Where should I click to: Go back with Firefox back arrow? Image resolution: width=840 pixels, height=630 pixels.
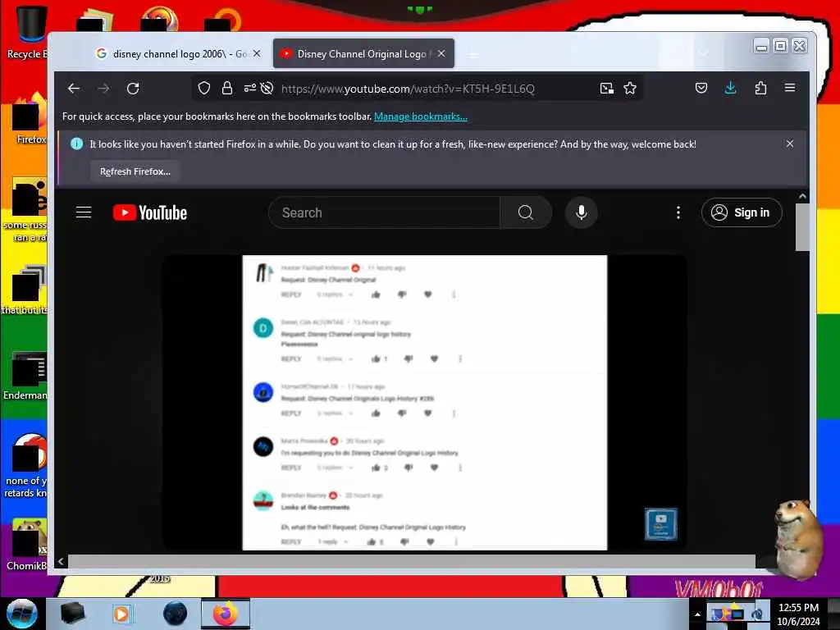tap(74, 89)
